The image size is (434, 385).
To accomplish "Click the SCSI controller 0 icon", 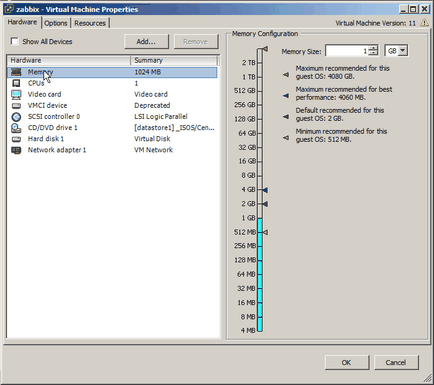I will [16, 117].
